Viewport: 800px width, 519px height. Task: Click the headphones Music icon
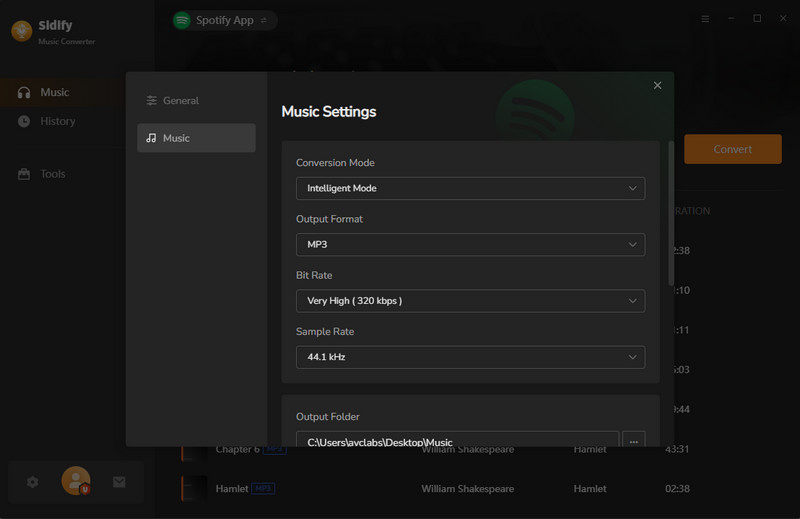pyautogui.click(x=24, y=92)
